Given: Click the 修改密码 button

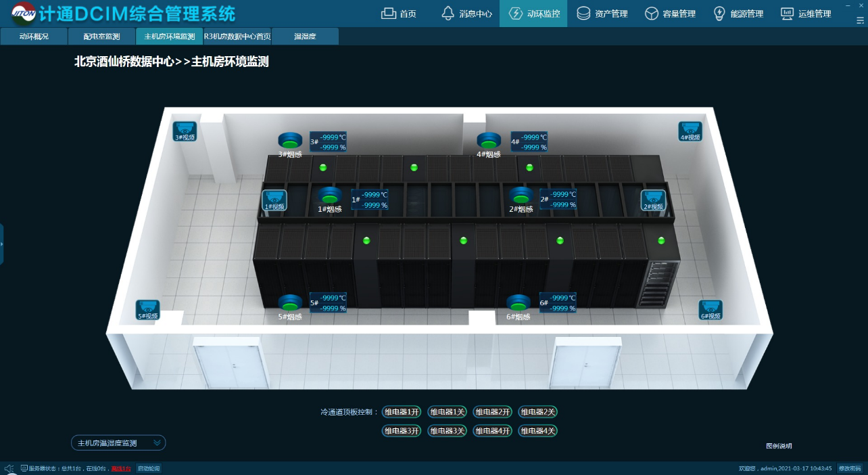Looking at the screenshot, I should coord(850,468).
